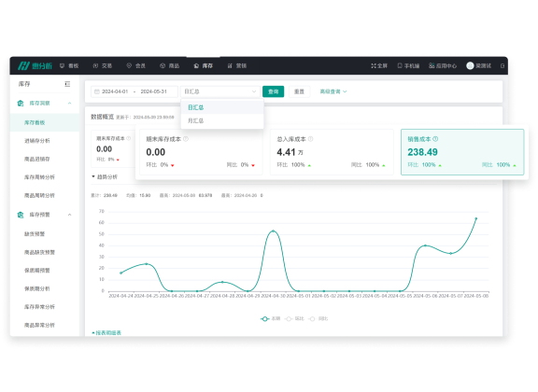
Task: Open 库存周转分析 in the sidebar
Action: [x=45, y=177]
